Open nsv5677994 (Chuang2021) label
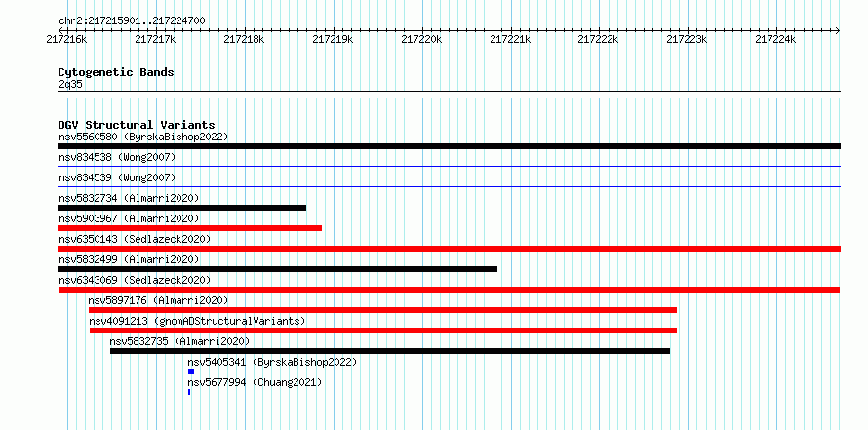Screen dimensions: 868x430 (x=255, y=382)
